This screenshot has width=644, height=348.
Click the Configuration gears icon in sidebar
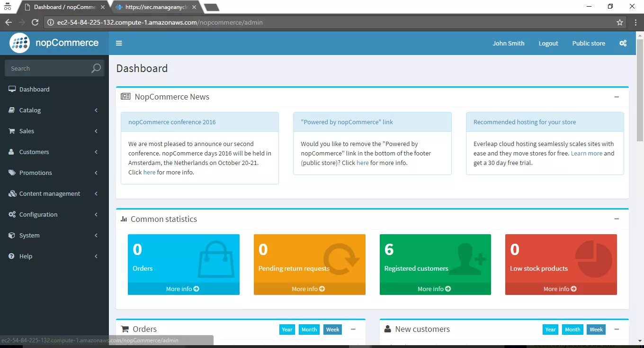(x=11, y=214)
